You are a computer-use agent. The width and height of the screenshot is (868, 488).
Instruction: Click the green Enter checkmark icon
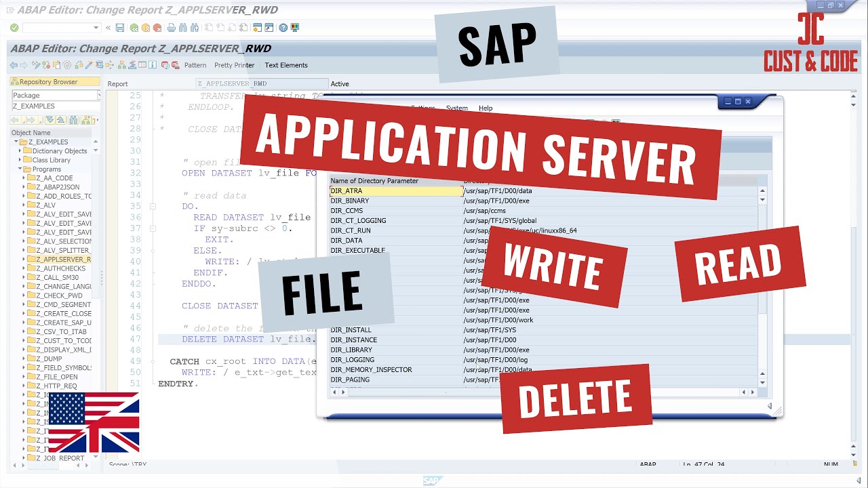pyautogui.click(x=14, y=28)
